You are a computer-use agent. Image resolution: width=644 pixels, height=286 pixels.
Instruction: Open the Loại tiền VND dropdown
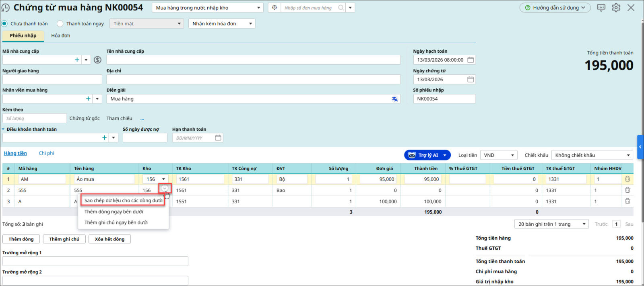512,155
